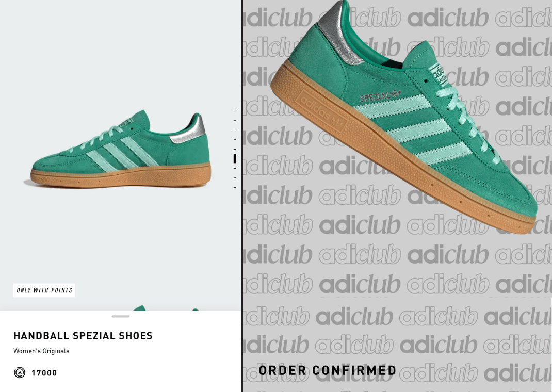Select the seventh image indicator dash

234,168
